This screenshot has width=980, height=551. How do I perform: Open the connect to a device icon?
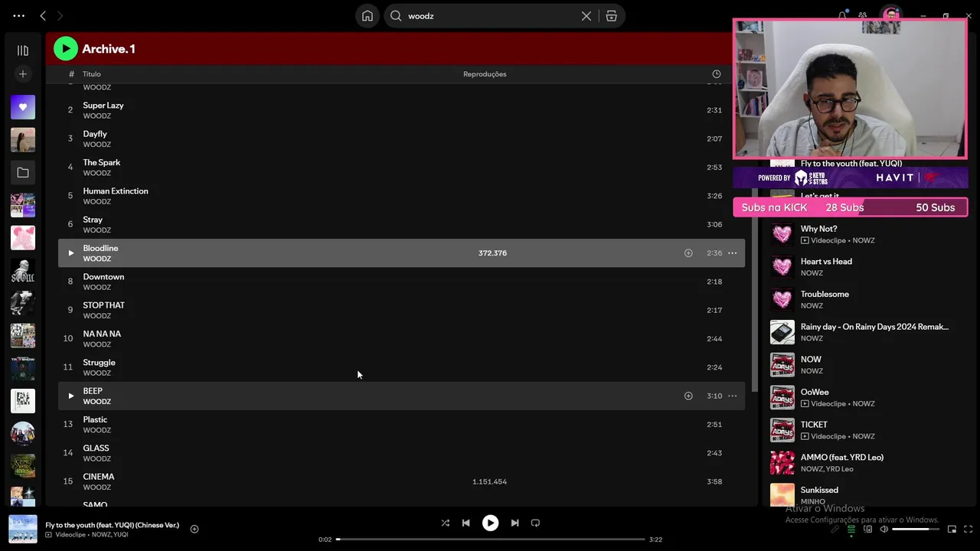click(x=867, y=530)
